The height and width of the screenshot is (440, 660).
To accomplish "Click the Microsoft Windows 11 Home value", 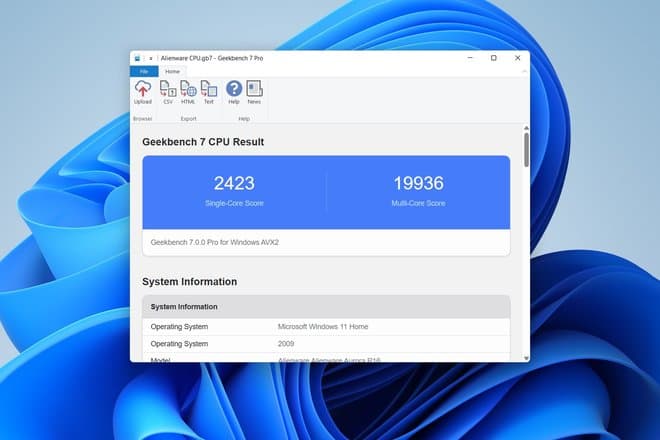I will [323, 327].
